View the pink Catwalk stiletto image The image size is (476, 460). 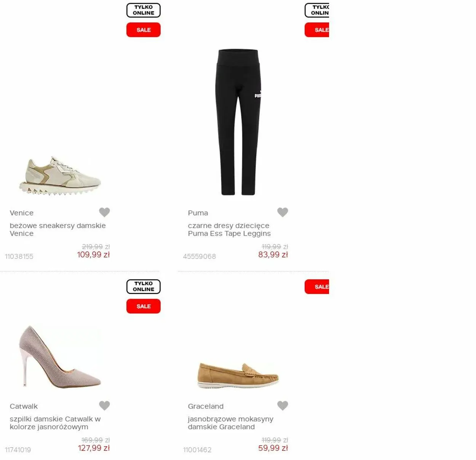click(x=60, y=357)
